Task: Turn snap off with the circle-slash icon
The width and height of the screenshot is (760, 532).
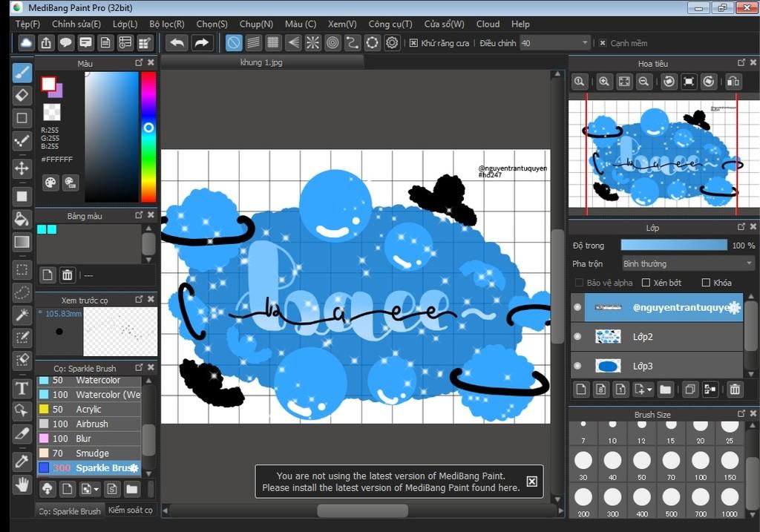Action: [234, 43]
